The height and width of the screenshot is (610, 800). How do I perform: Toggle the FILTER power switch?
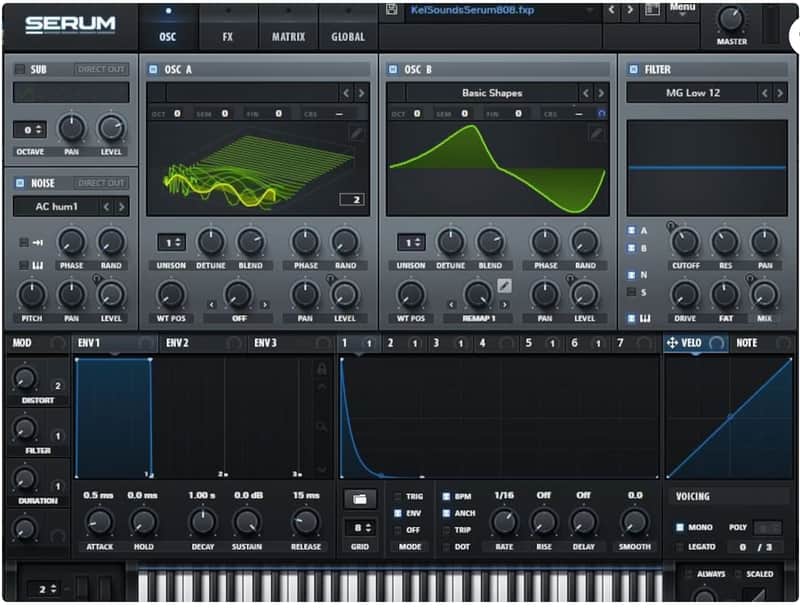point(633,69)
